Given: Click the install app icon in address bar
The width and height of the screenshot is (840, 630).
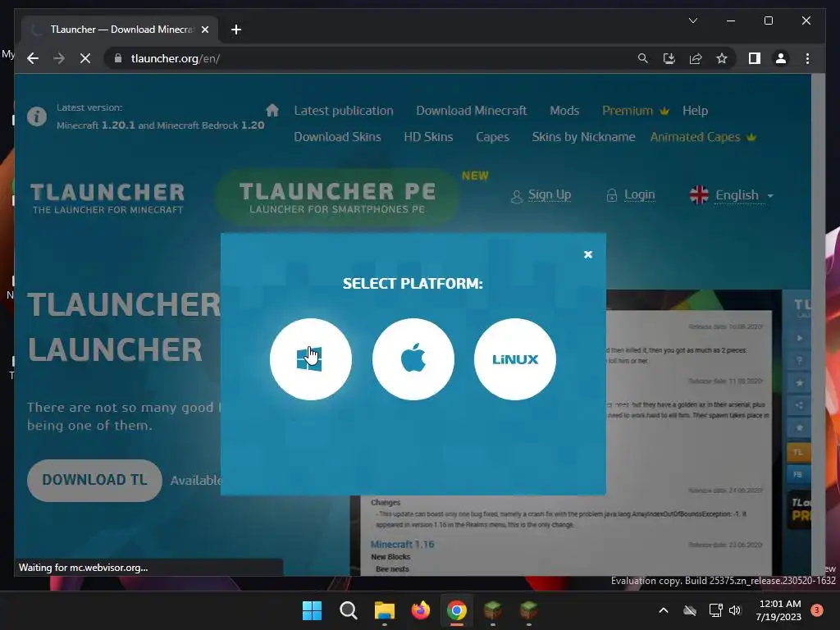Looking at the screenshot, I should [x=669, y=58].
